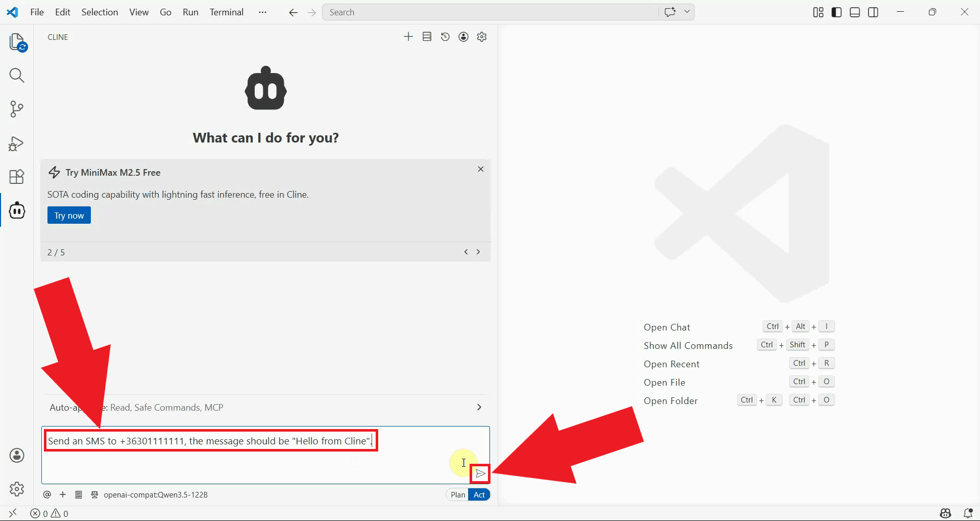Dismiss the MiniMax M2.5 banner
This screenshot has width=980, height=521.
tap(480, 169)
